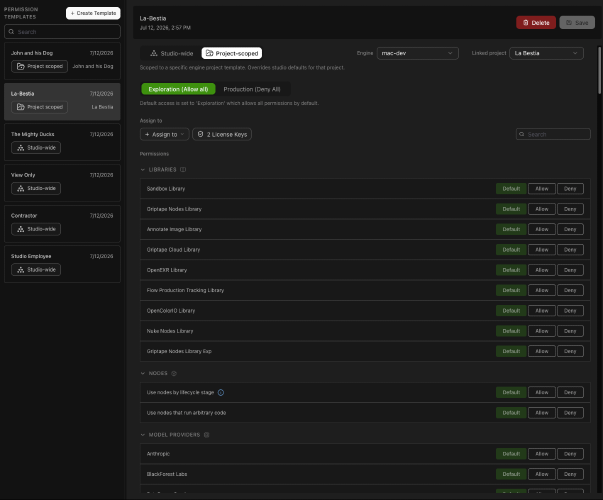Collapse the LIBRARIES section
The image size is (603, 500).
pos(143,170)
